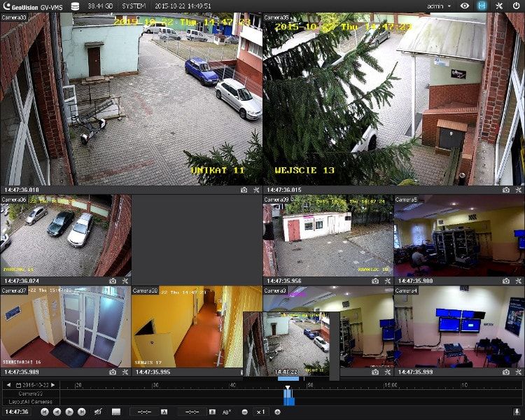
Task: Select the Camera35 entrance video tile
Action: [x=393, y=99]
